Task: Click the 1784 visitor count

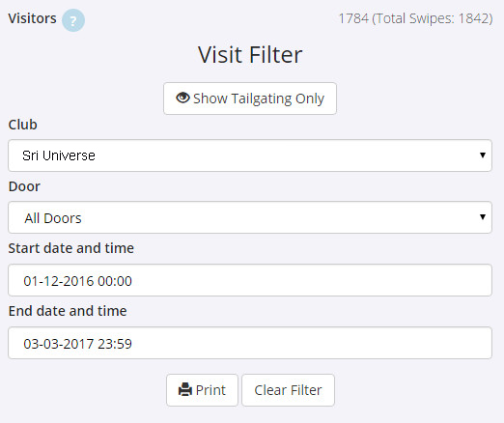Action: click(353, 18)
